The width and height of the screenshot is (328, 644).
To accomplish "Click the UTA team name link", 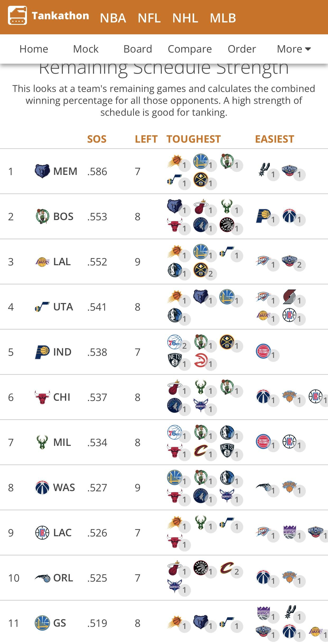I will coord(63,307).
